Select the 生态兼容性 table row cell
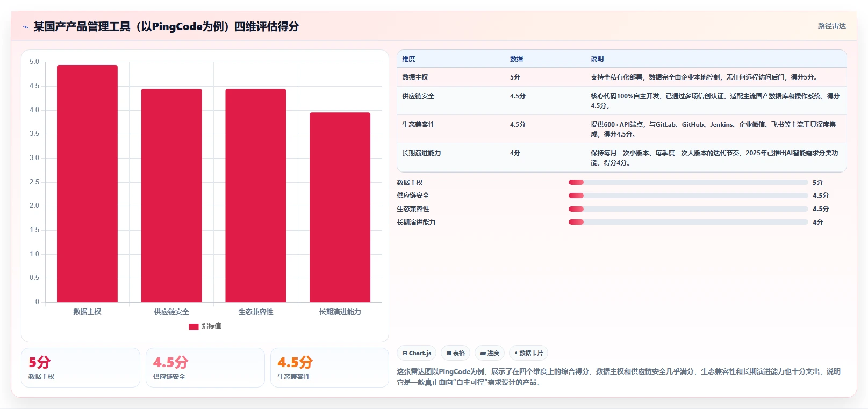The width and height of the screenshot is (868, 409). (x=418, y=125)
